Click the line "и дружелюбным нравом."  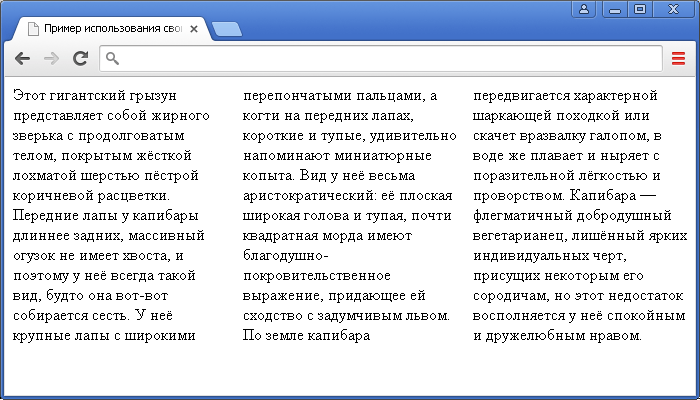pyautogui.click(x=557, y=335)
